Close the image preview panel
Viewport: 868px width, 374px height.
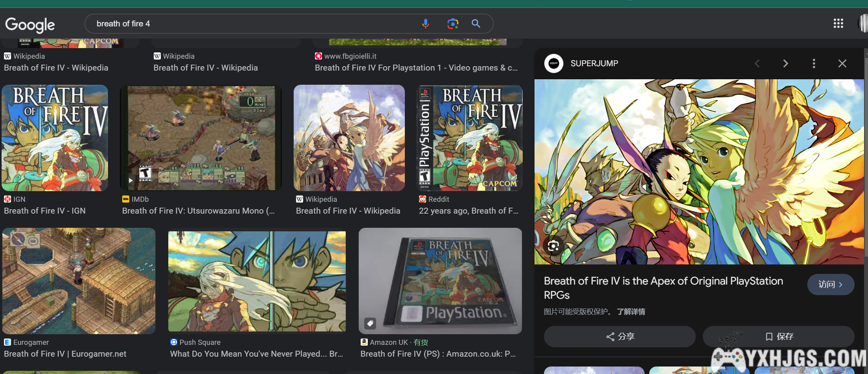tap(842, 63)
